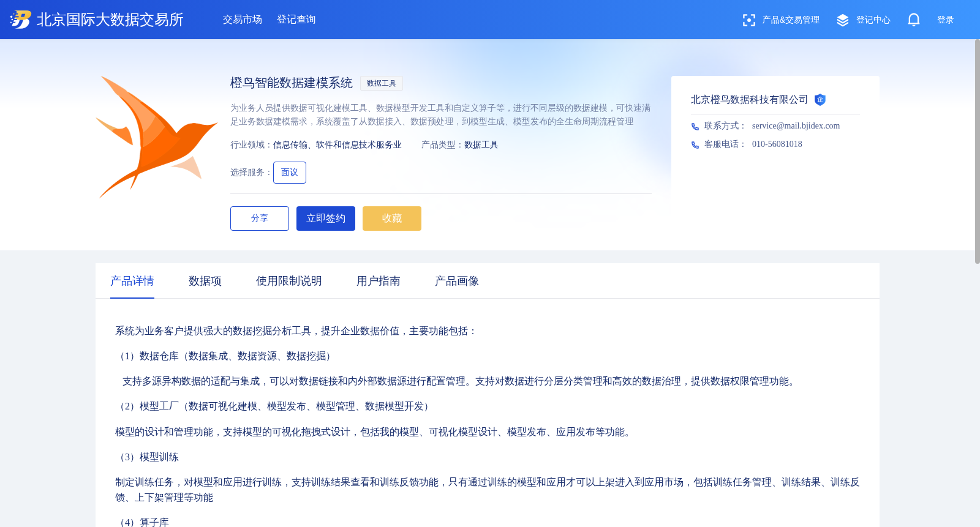Click the product title 橙鸟智能数据建模系统

coord(292,83)
